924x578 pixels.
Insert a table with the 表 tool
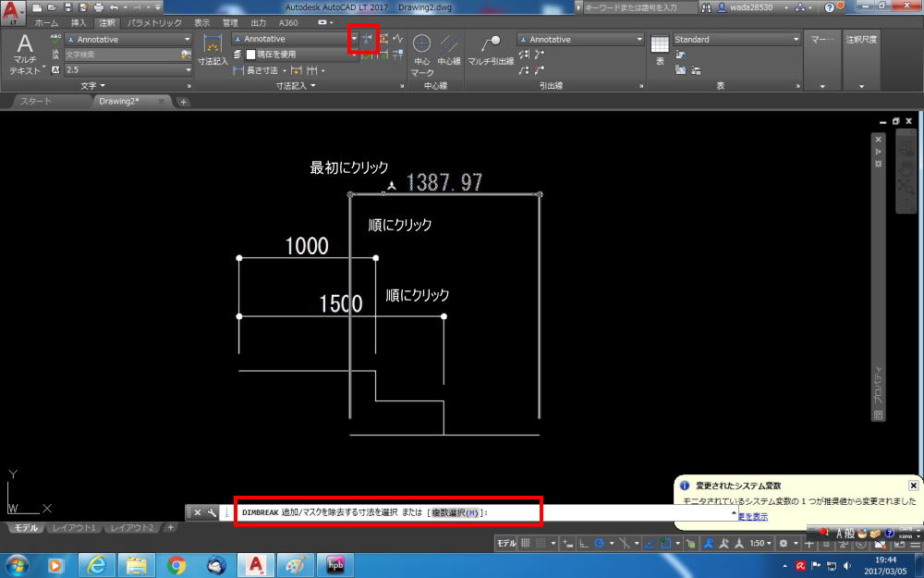[x=660, y=50]
